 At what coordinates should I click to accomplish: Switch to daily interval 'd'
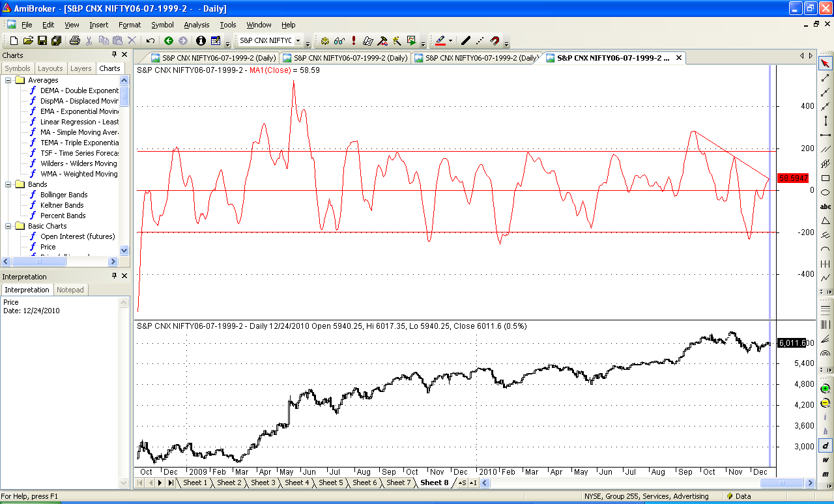coord(826,445)
